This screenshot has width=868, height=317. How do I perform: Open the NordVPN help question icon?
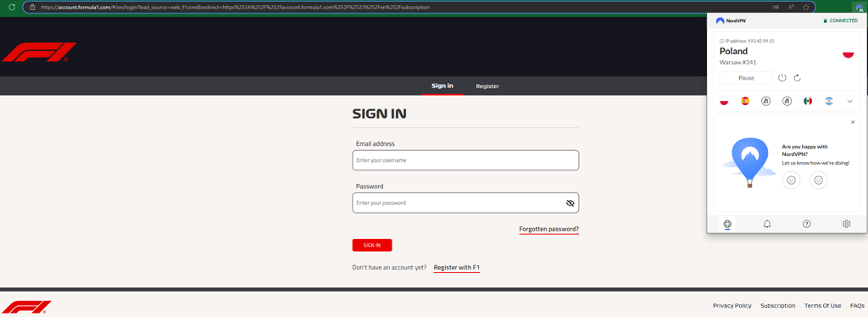[x=807, y=224]
